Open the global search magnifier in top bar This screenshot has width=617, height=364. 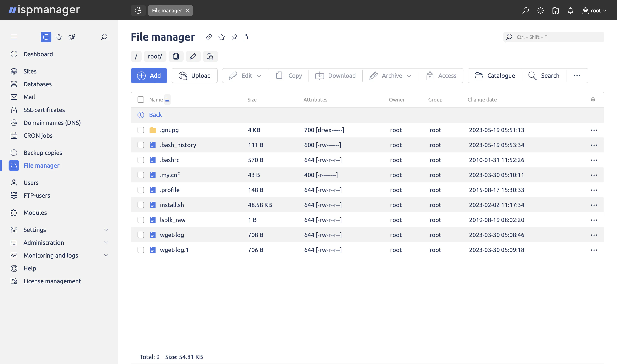point(526,10)
